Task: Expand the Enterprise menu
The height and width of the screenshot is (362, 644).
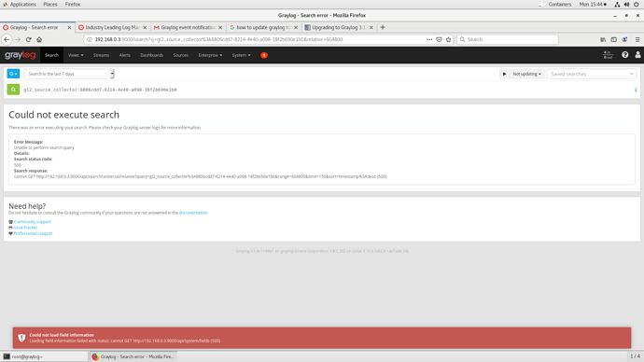Action: coord(210,55)
